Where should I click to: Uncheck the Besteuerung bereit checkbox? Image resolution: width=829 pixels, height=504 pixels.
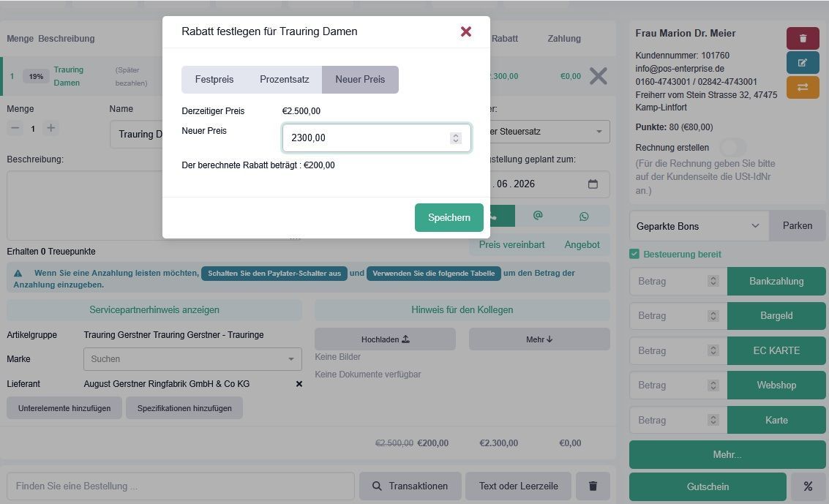coord(634,254)
